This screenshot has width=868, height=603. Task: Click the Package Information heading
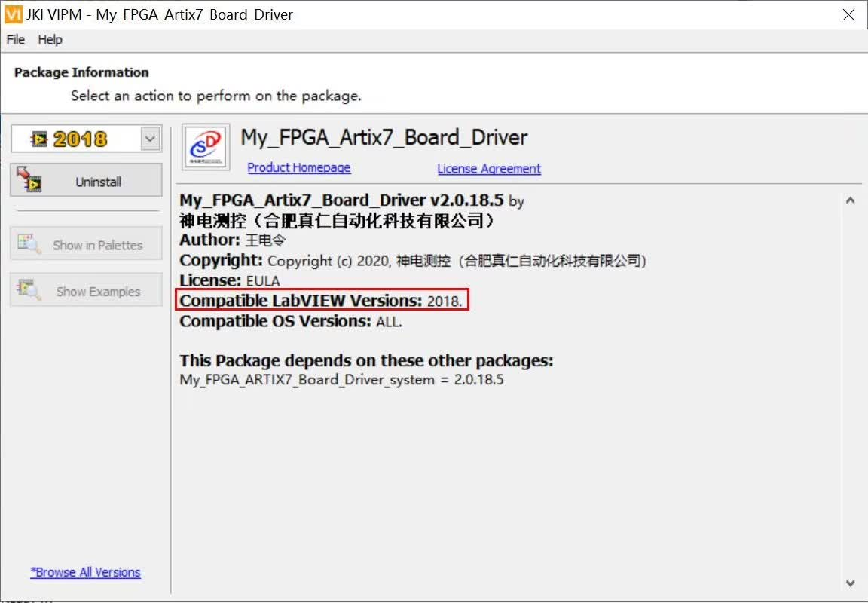pos(81,72)
